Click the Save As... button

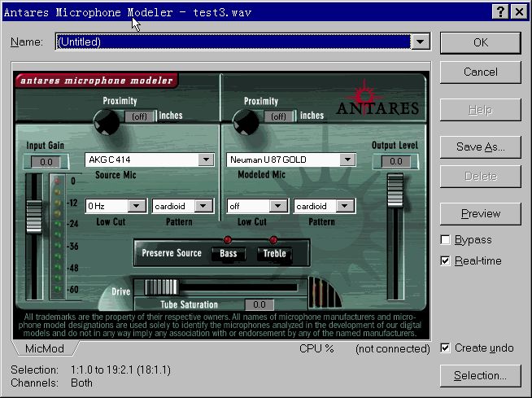click(481, 147)
